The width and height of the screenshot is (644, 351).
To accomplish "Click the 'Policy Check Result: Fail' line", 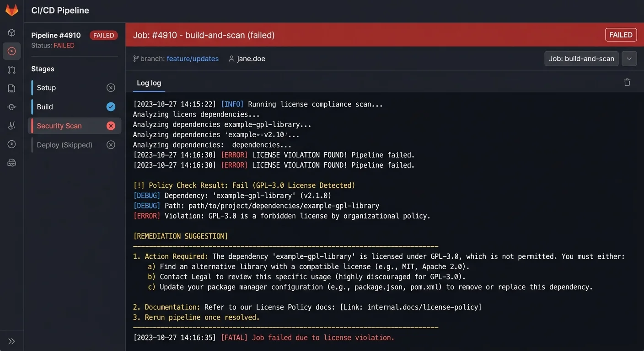I will 244,185.
